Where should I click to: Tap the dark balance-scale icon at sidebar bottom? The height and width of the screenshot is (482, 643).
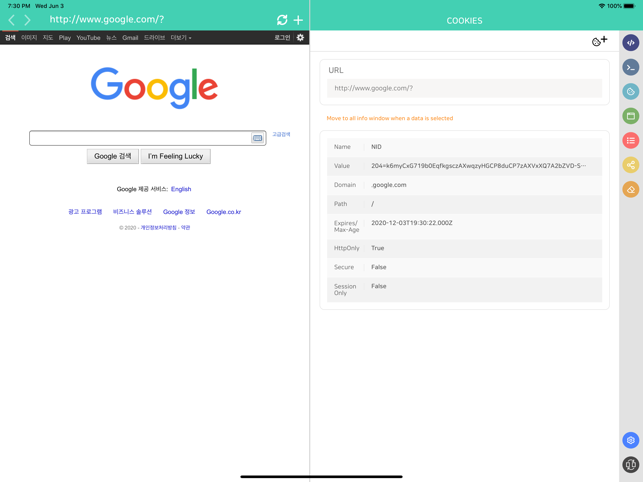(631, 464)
